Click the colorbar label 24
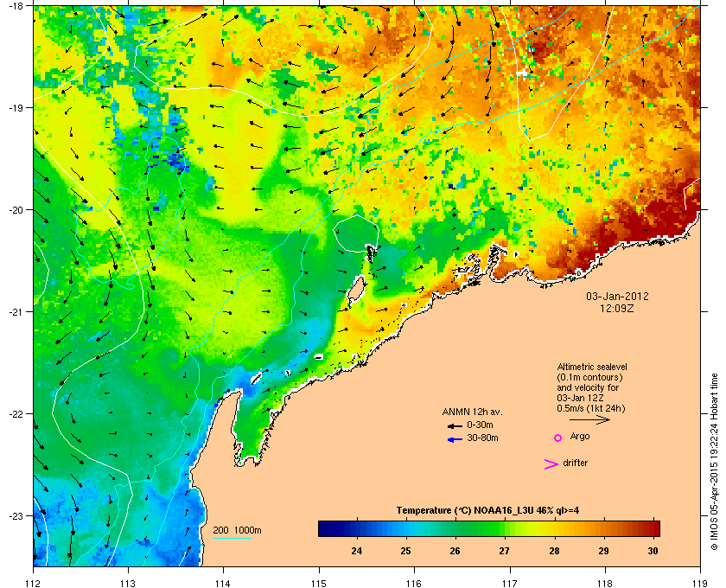The height and width of the screenshot is (588, 726). [356, 551]
